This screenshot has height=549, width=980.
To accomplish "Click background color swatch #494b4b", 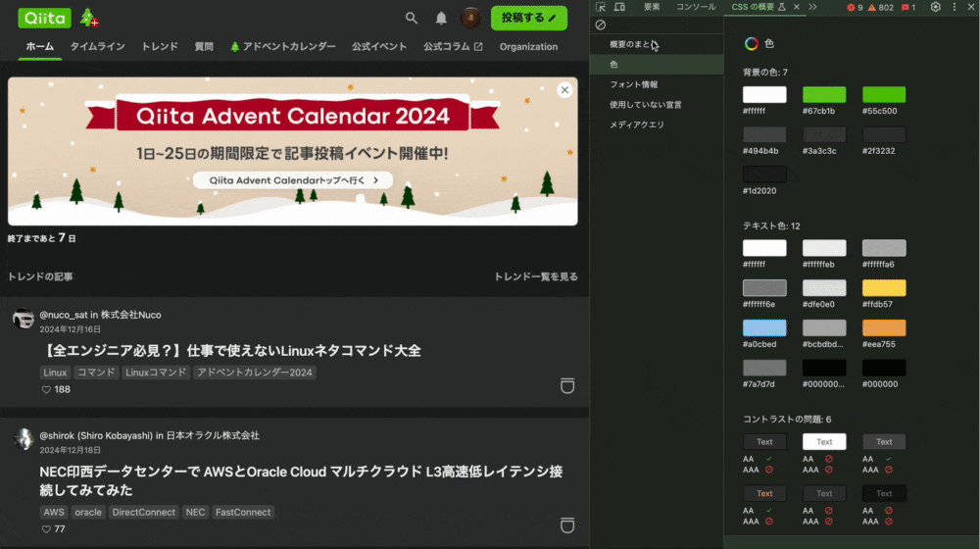I will click(x=764, y=134).
